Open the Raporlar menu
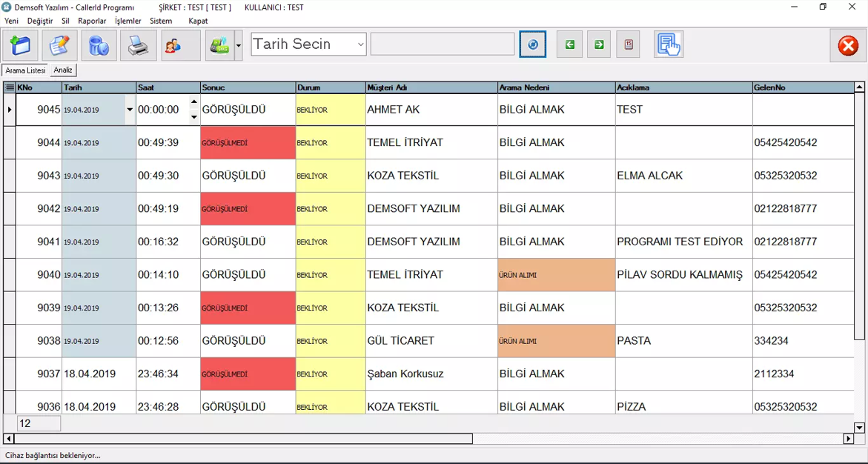868x464 pixels. (92, 21)
